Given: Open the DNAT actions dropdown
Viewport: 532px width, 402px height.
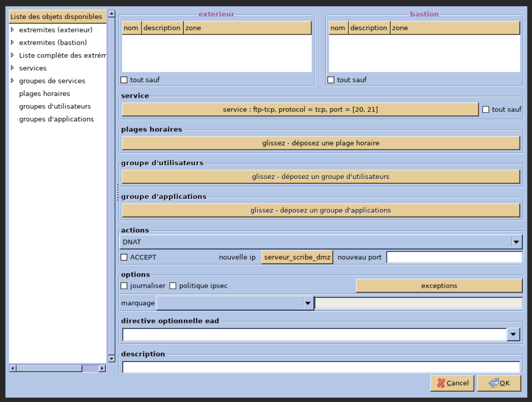Looking at the screenshot, I should click(x=516, y=242).
